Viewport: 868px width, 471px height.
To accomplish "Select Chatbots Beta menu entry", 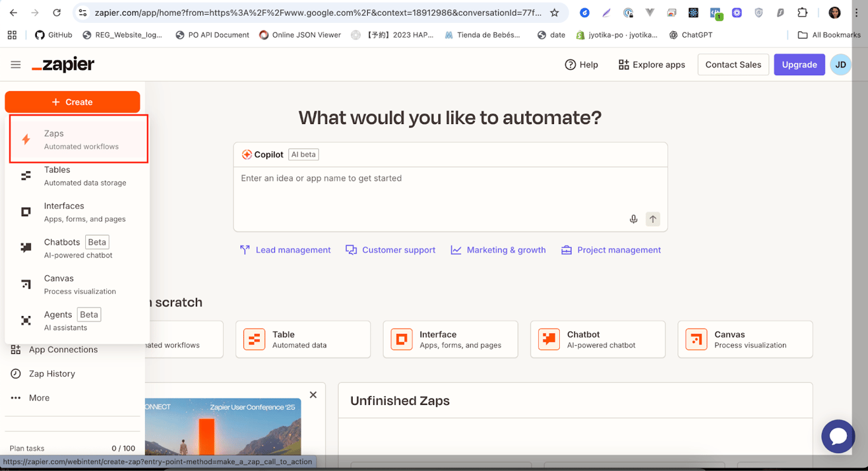I will point(79,248).
